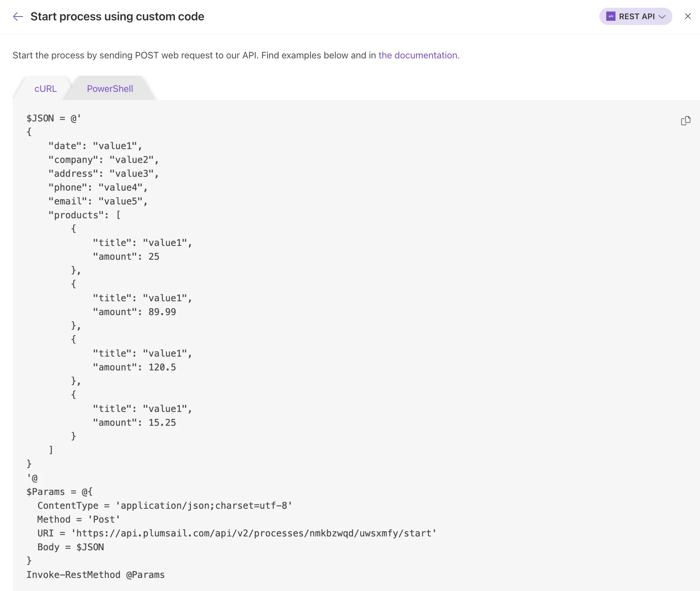Click the Start process using custom code title
Viewport: 700px width, 591px height.
coord(118,16)
